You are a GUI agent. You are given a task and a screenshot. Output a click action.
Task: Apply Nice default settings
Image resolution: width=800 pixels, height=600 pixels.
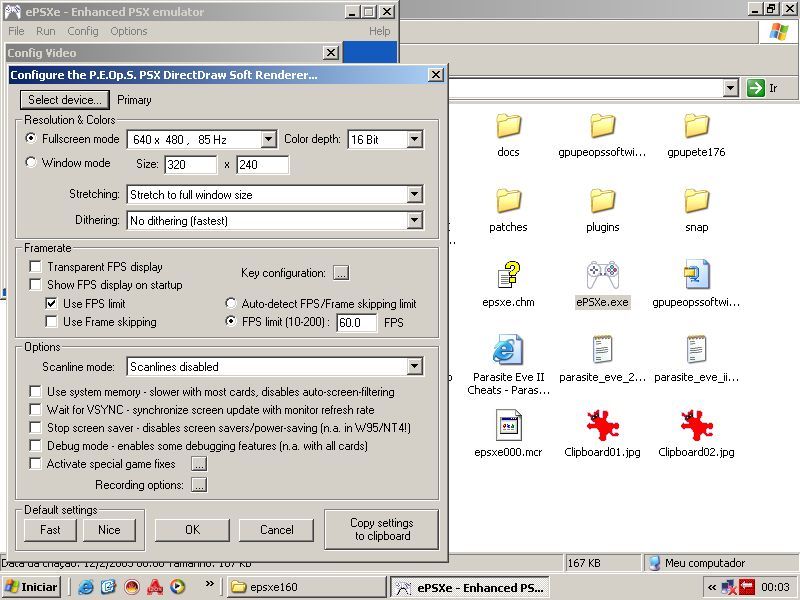109,530
